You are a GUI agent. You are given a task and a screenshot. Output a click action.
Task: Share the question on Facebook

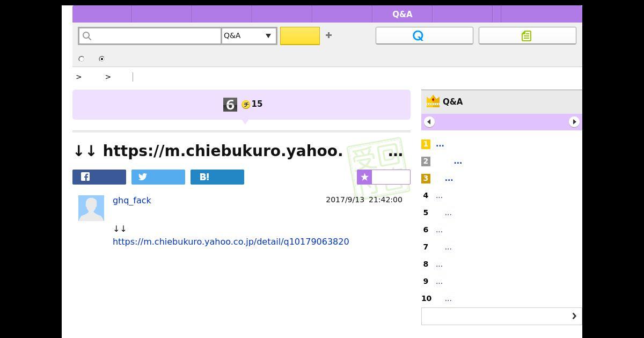[x=99, y=177]
